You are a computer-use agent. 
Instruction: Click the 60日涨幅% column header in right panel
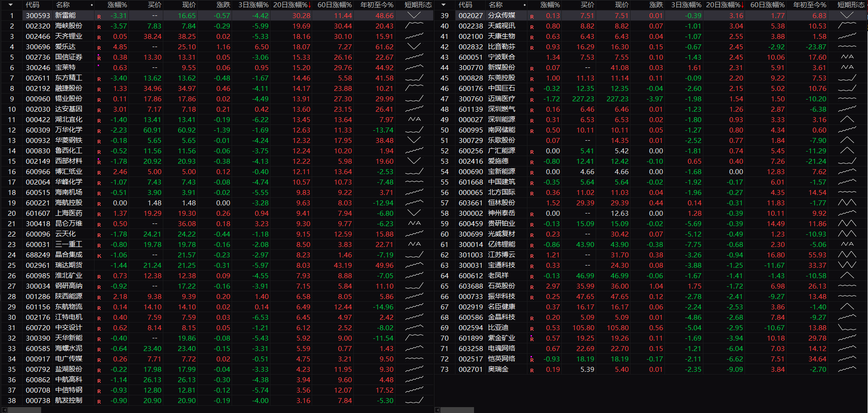[x=767, y=5]
